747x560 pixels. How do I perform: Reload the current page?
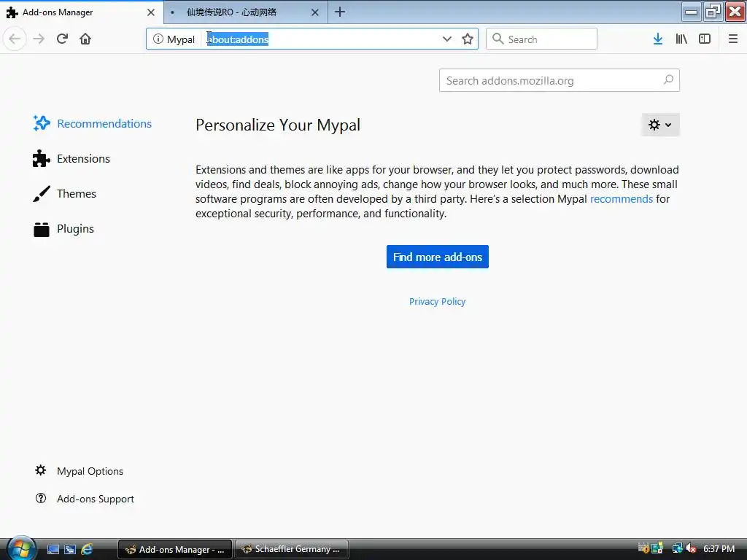click(x=62, y=39)
